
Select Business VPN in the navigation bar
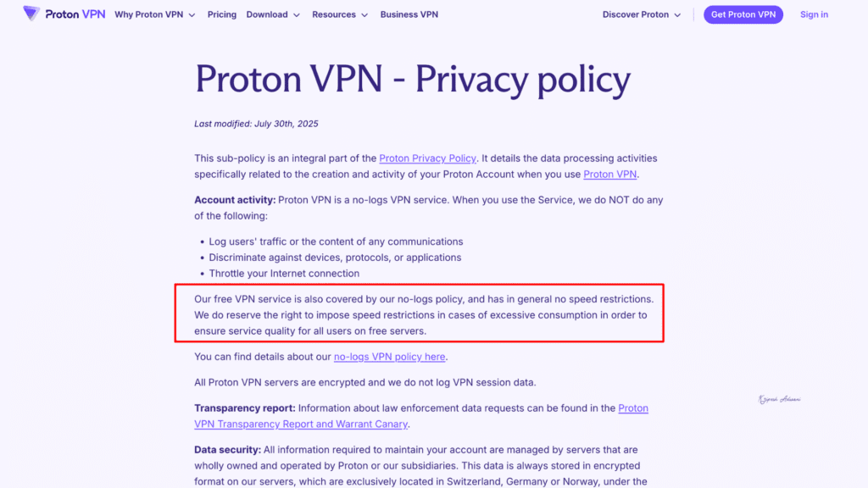pyautogui.click(x=409, y=14)
